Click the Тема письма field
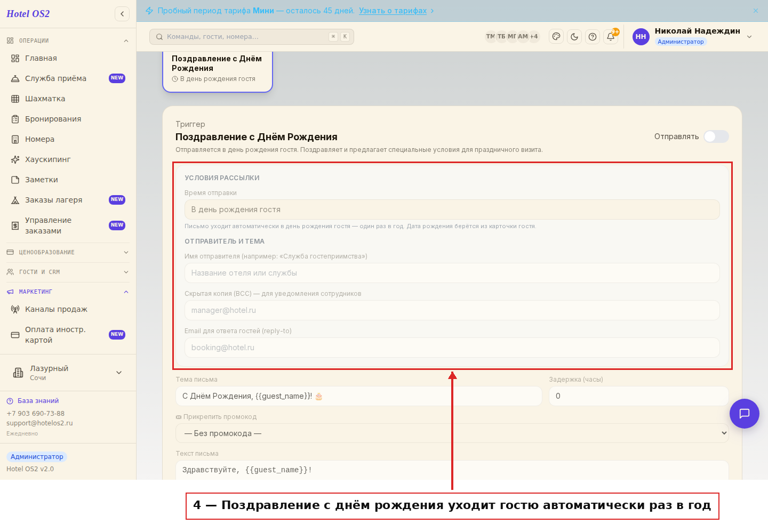Viewport: 768px width, 532px height. pyautogui.click(x=359, y=396)
